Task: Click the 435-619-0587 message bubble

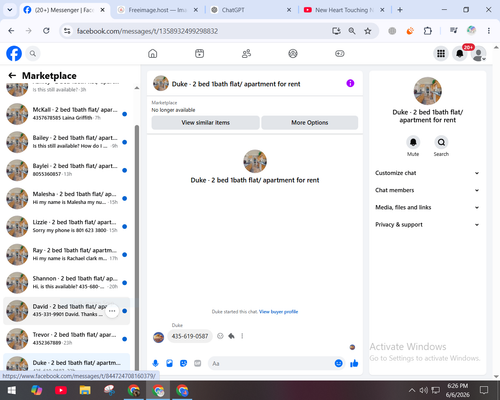Action: [x=190, y=336]
